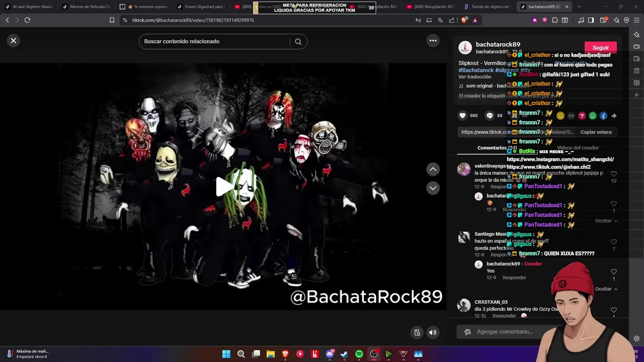Open bachatarock89 profile avatar

465,48
